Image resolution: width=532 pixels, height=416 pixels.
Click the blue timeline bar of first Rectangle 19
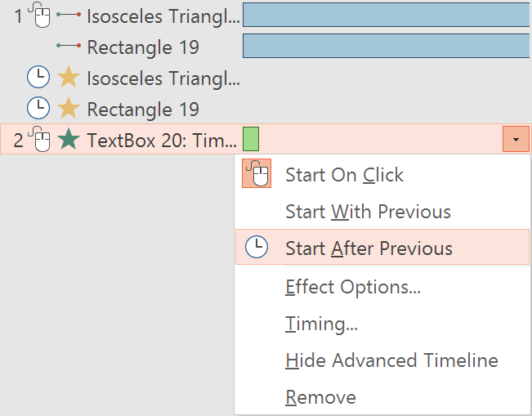point(386,46)
